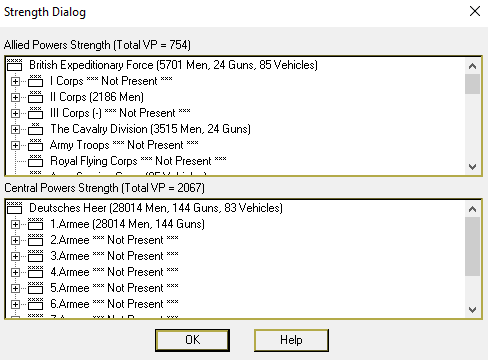This screenshot has height=360, width=488.
Task: Click the 6.Armee unit symbol icon
Action: point(35,304)
